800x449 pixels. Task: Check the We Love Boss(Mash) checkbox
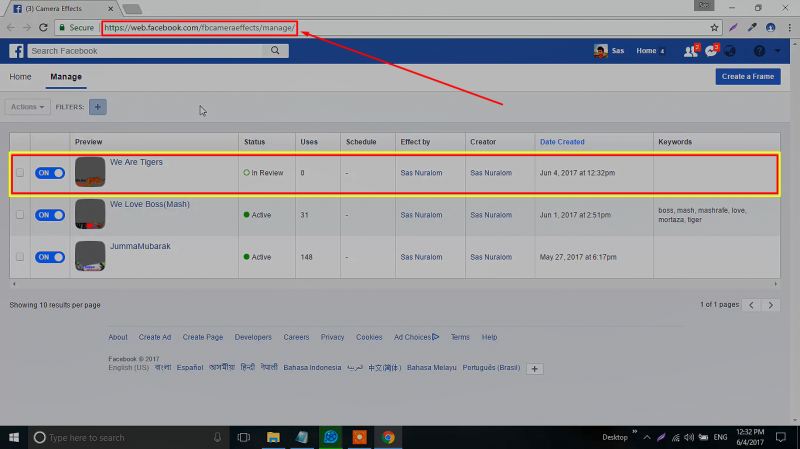[20, 215]
